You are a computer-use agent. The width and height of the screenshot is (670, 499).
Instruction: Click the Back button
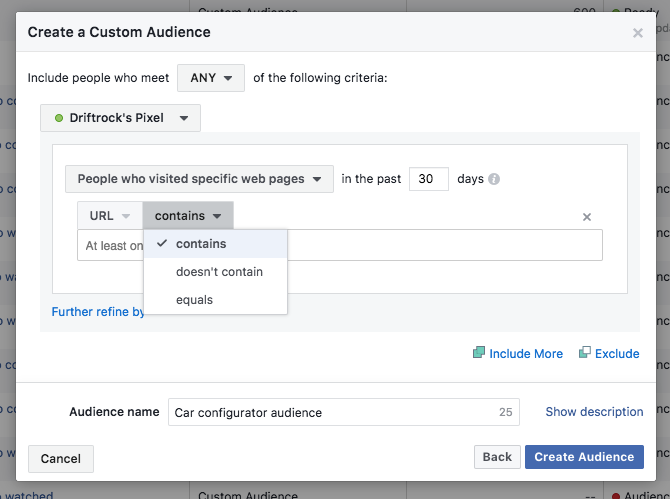pos(497,457)
